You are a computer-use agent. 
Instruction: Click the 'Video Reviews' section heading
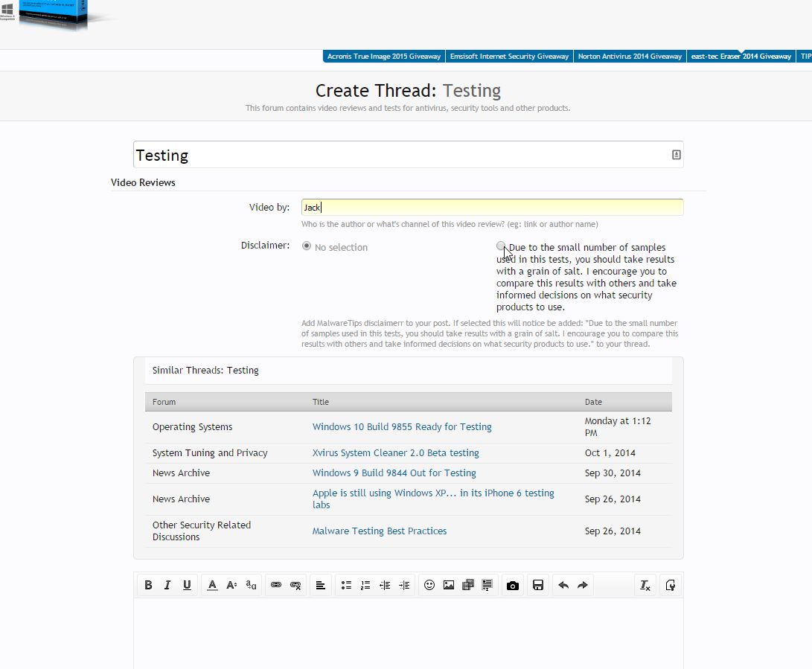click(143, 182)
